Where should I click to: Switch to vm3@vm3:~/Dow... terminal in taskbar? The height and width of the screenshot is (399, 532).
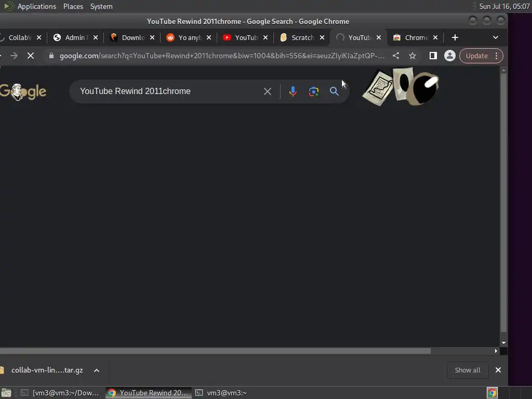60,393
